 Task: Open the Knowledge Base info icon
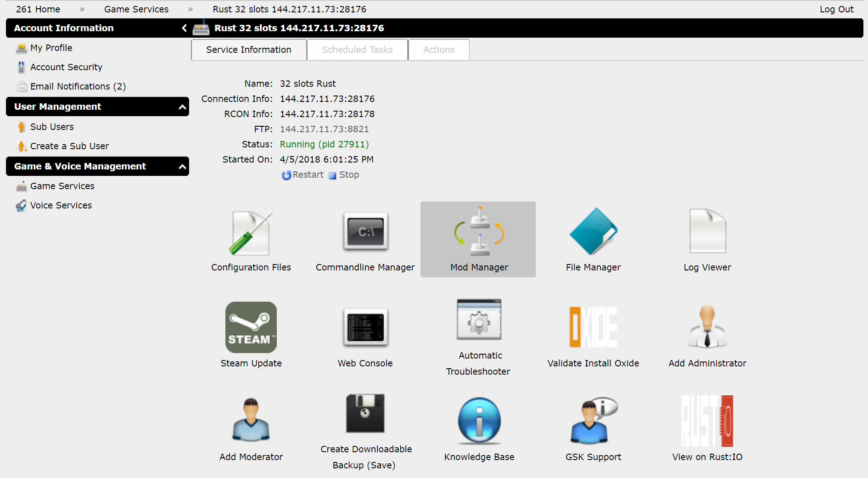(x=479, y=421)
